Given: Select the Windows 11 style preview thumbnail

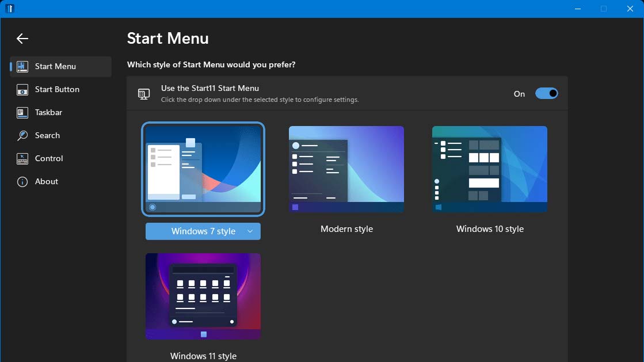Looking at the screenshot, I should [x=203, y=296].
